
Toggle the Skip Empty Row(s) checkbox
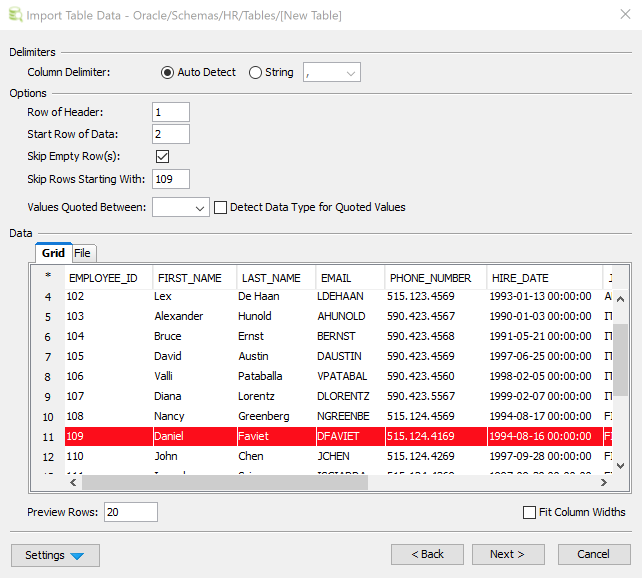point(162,157)
